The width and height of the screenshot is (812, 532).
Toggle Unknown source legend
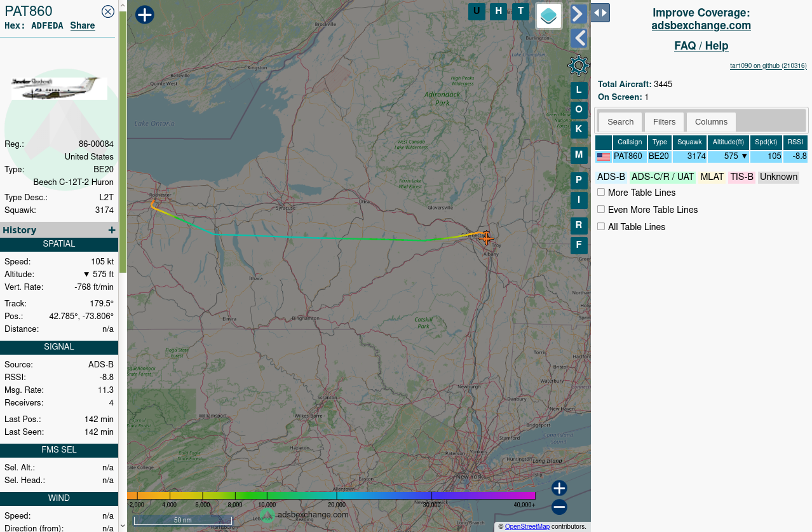point(778,177)
